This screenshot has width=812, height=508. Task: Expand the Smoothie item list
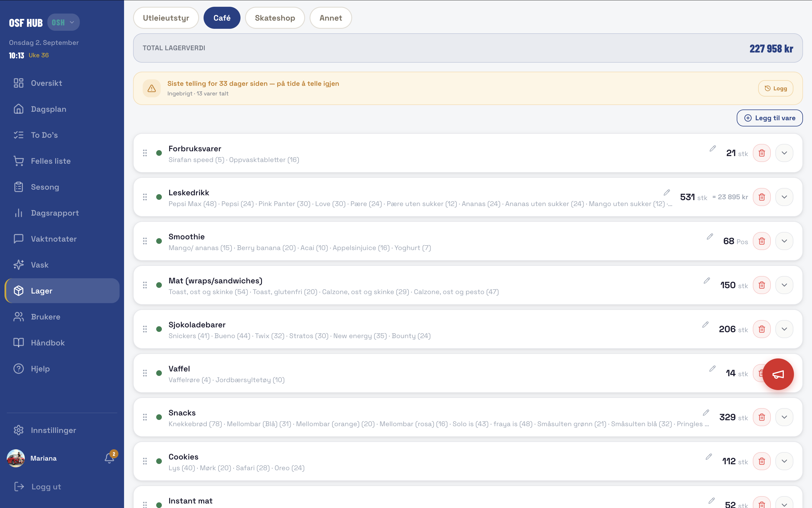tap(784, 241)
